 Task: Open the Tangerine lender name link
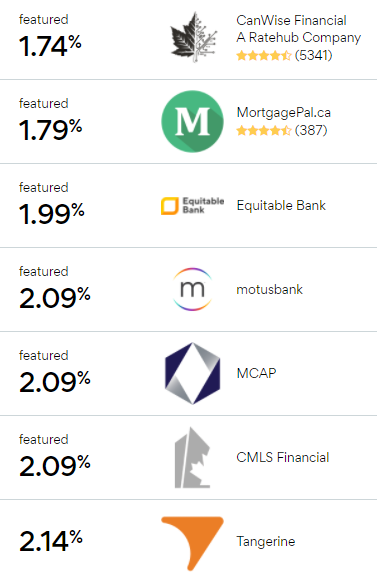266,541
